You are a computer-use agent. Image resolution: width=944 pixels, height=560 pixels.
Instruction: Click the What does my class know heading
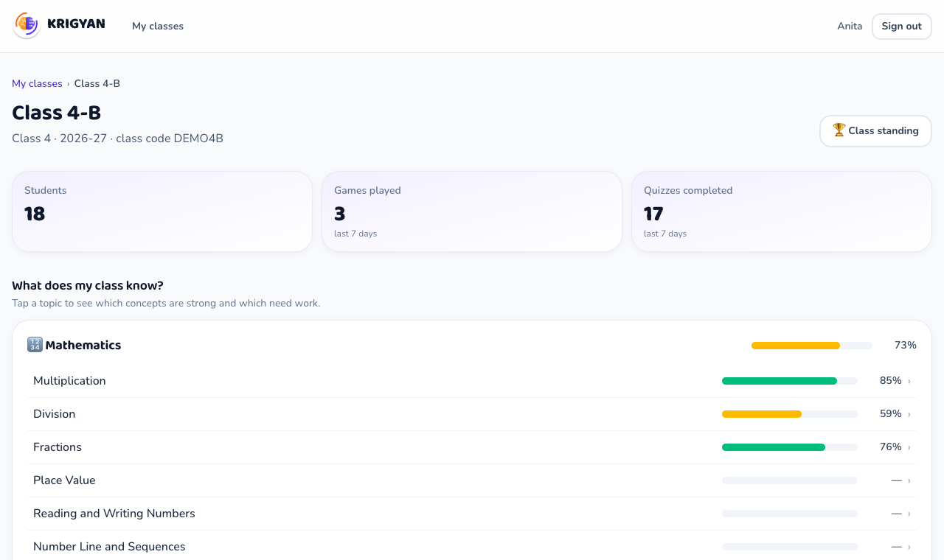[x=88, y=286]
